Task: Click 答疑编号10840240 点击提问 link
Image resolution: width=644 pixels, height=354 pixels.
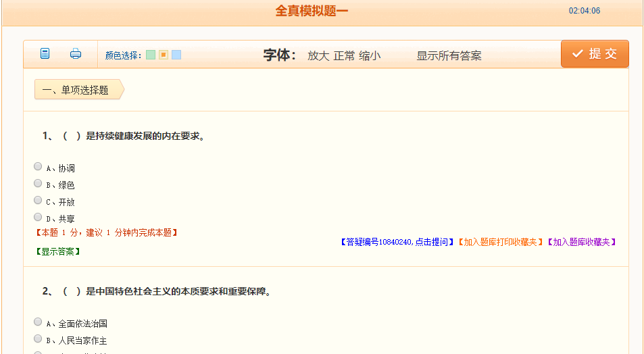Action: (397, 242)
